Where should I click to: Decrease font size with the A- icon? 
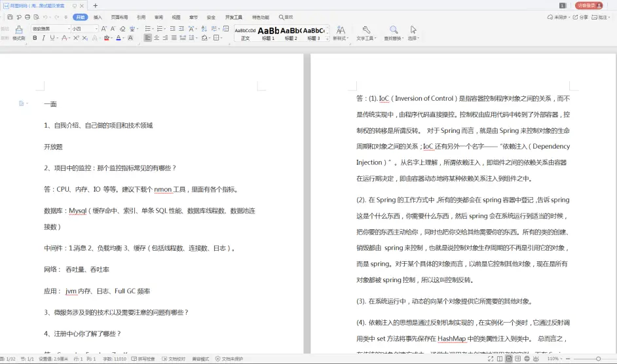click(113, 29)
